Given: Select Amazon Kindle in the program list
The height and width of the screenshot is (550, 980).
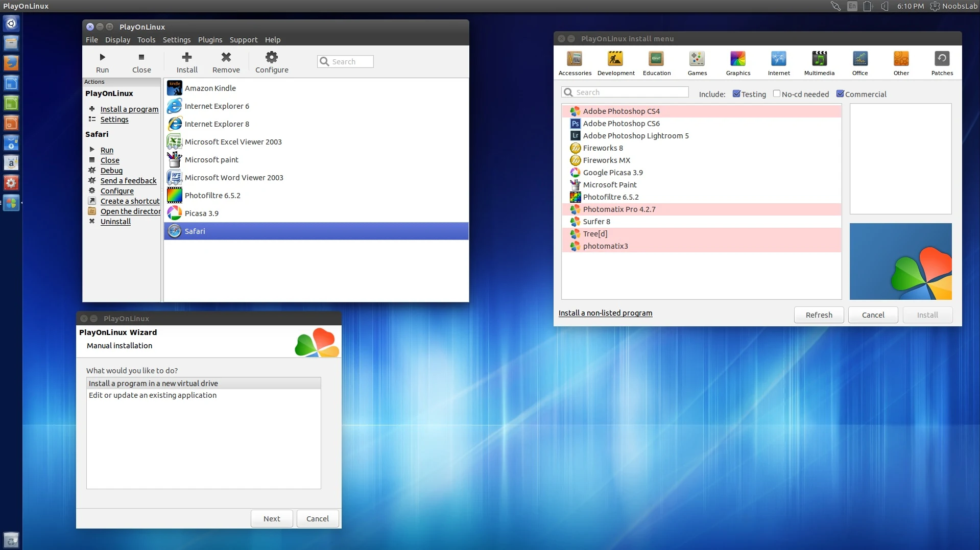Looking at the screenshot, I should tap(316, 88).
